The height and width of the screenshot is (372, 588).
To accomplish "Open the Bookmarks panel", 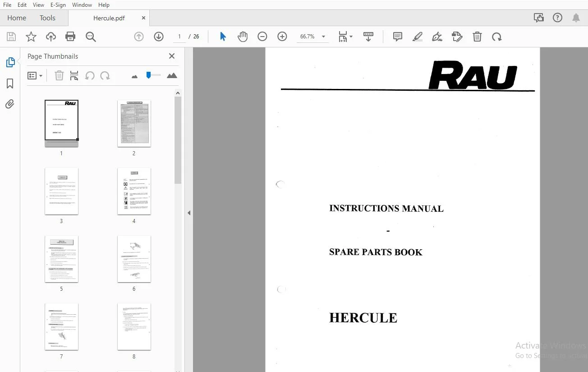I will (10, 84).
